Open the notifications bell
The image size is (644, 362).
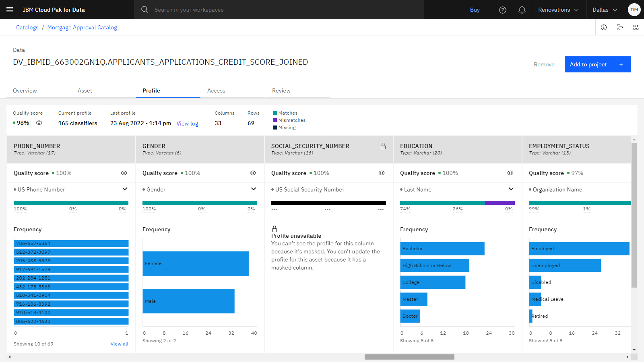(522, 10)
